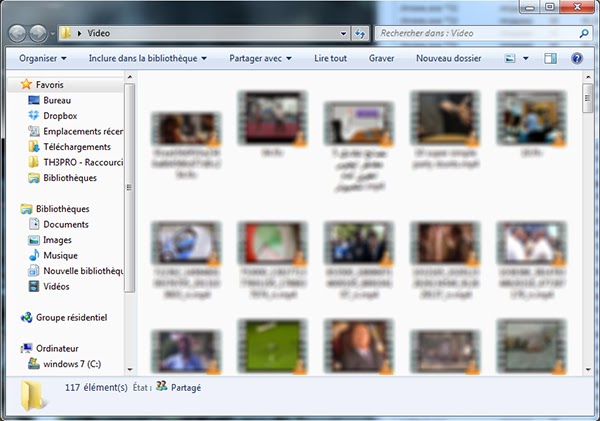Open the Organiser menu
Viewport: 600px width, 421px height.
tap(43, 58)
